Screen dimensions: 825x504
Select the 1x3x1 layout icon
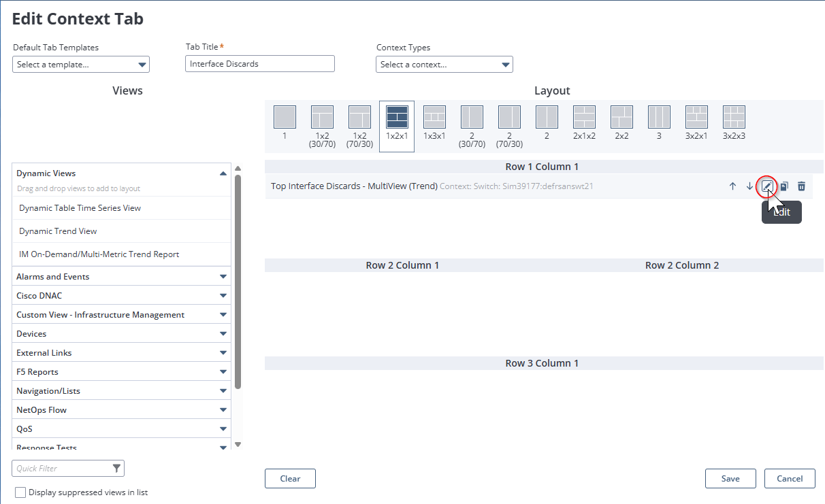(x=434, y=117)
